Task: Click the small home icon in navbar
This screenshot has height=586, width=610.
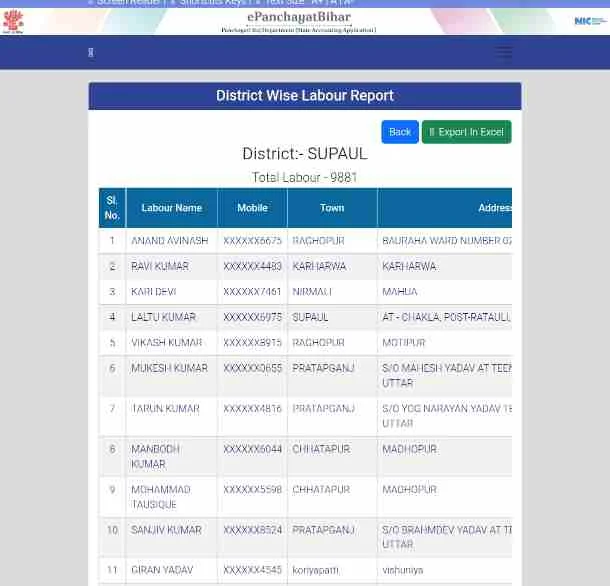Action: click(90, 52)
